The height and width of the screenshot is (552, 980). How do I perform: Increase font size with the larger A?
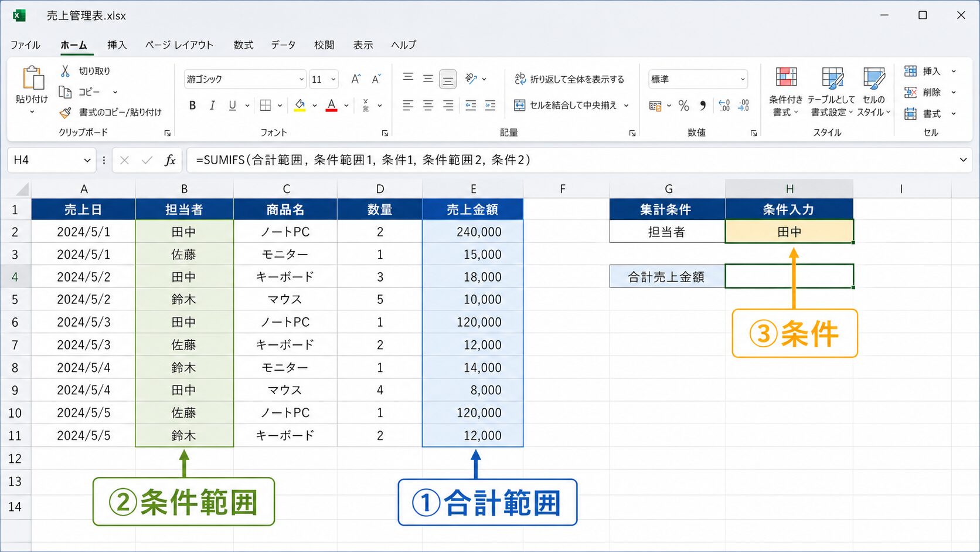(356, 79)
